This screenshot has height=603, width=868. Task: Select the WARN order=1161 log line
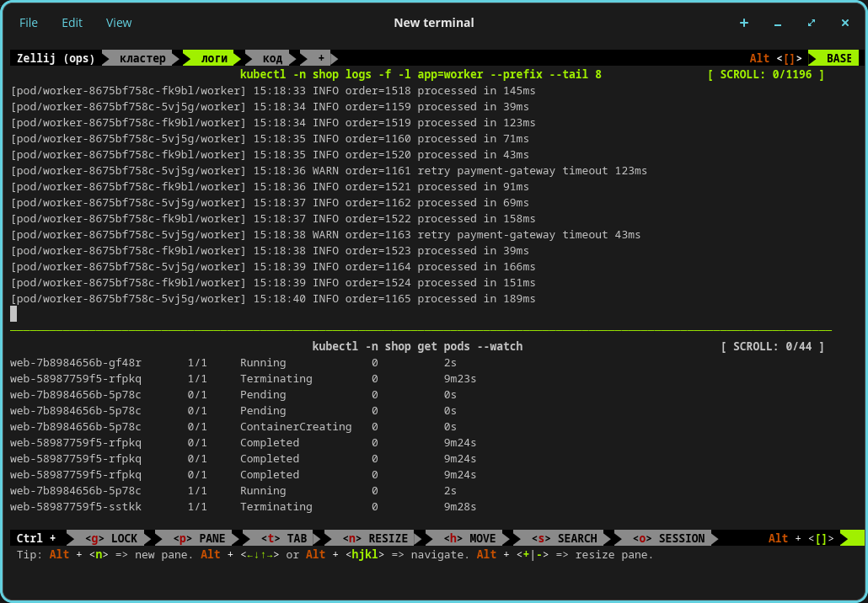point(329,171)
